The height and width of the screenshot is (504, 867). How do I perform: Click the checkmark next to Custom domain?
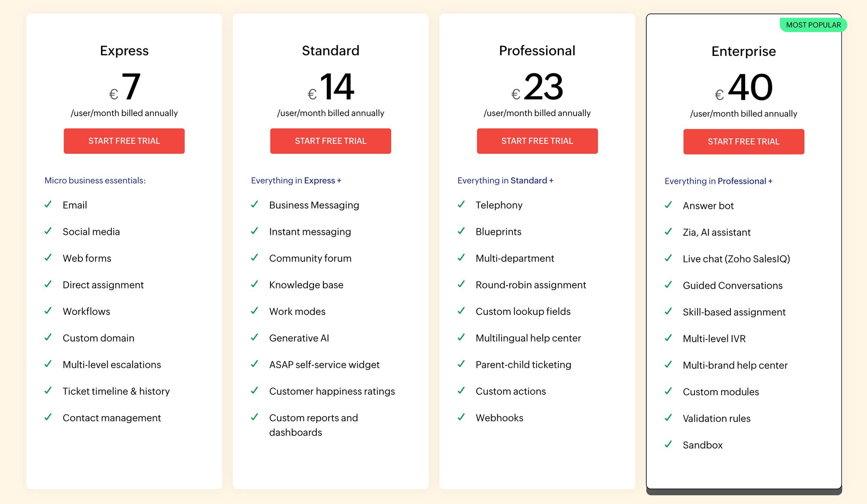click(x=49, y=338)
